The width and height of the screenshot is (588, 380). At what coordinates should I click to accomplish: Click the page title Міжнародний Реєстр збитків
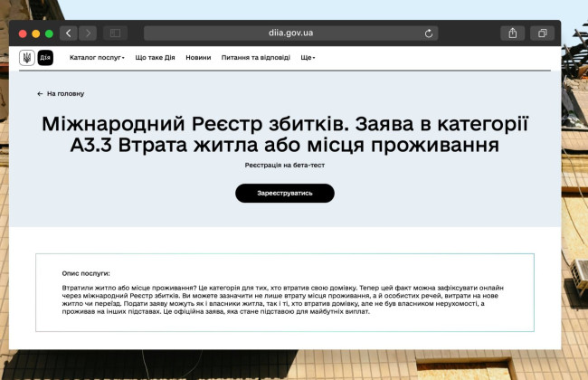(285, 134)
